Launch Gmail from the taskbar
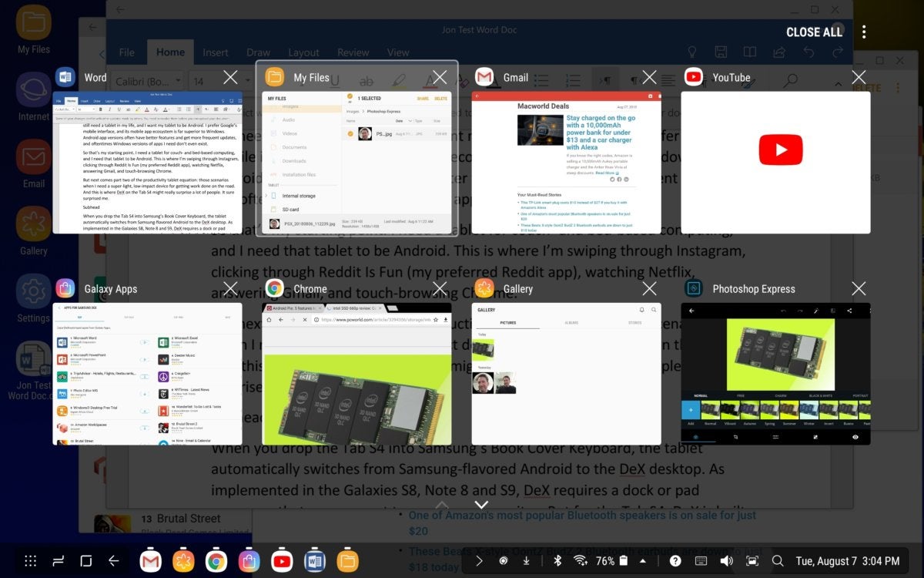The width and height of the screenshot is (924, 578). pyautogui.click(x=150, y=561)
